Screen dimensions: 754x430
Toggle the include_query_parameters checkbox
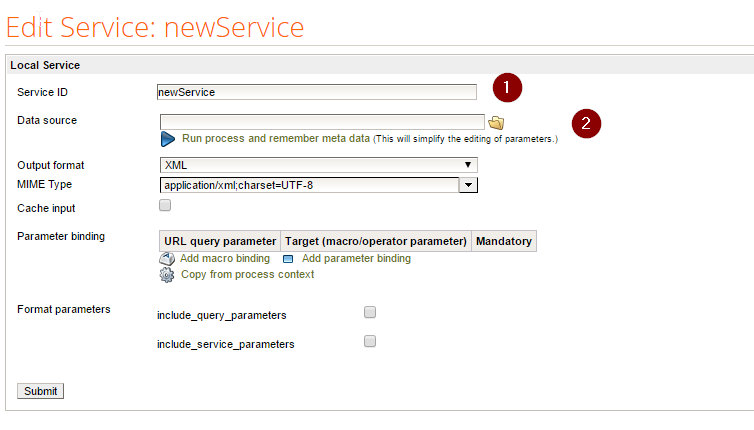click(370, 312)
